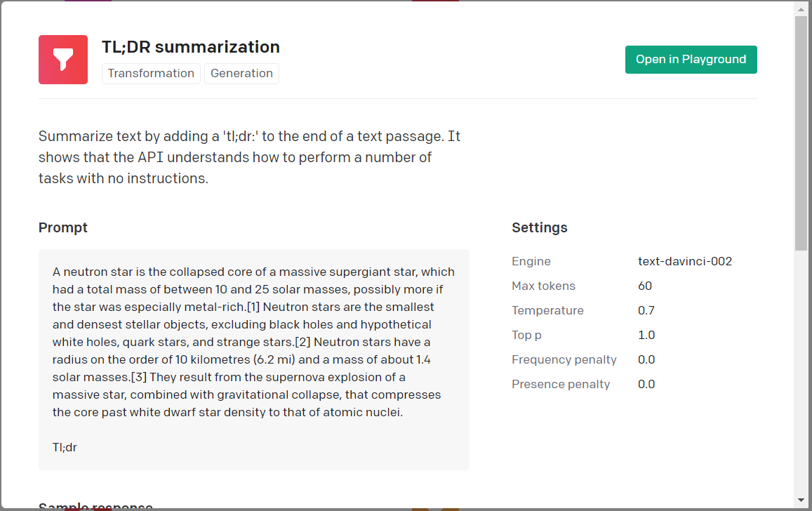Screen dimensions: 812x511
Task: Click the Settings heading
Action: tap(540, 227)
